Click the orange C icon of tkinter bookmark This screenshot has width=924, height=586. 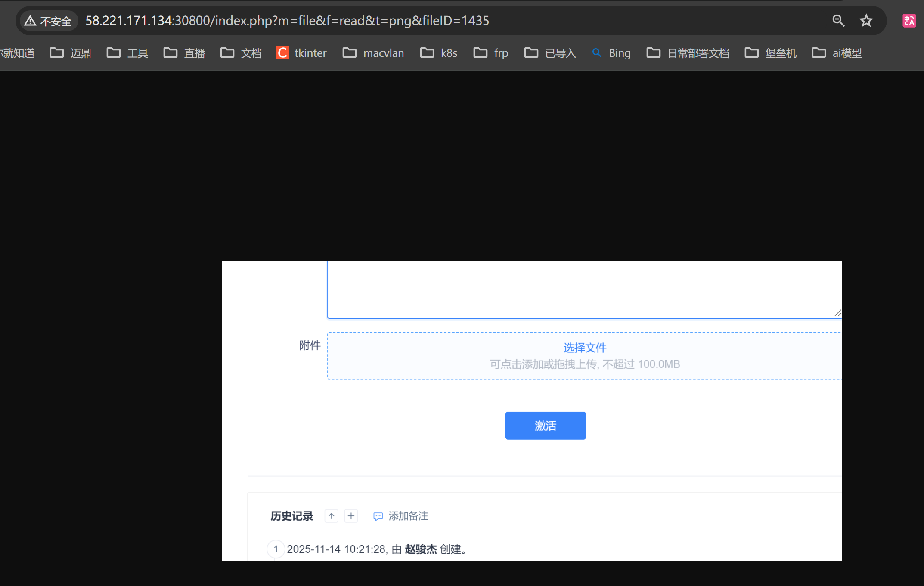tap(282, 52)
